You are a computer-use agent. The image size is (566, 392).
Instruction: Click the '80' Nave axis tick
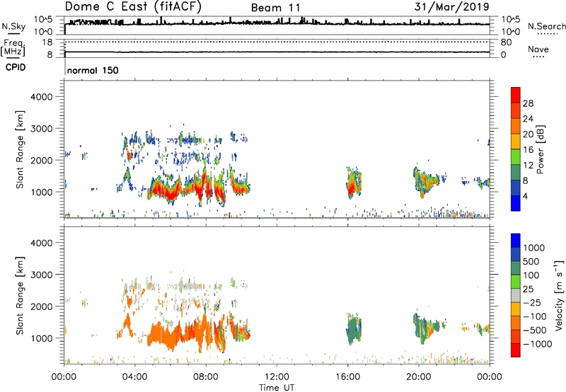point(506,42)
